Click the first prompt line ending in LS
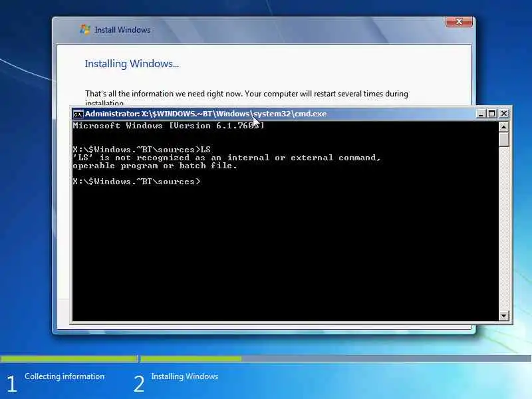This screenshot has width=532, height=399. tap(142, 149)
